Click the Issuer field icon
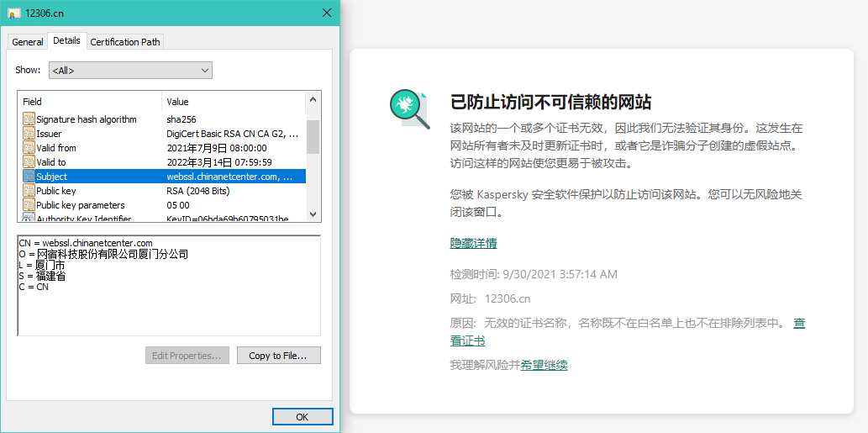Screen dimensions: 868x433 29,134
